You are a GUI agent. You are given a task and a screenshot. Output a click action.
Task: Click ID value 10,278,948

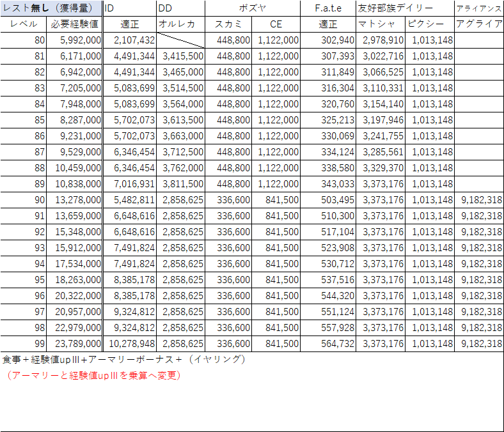(x=130, y=344)
